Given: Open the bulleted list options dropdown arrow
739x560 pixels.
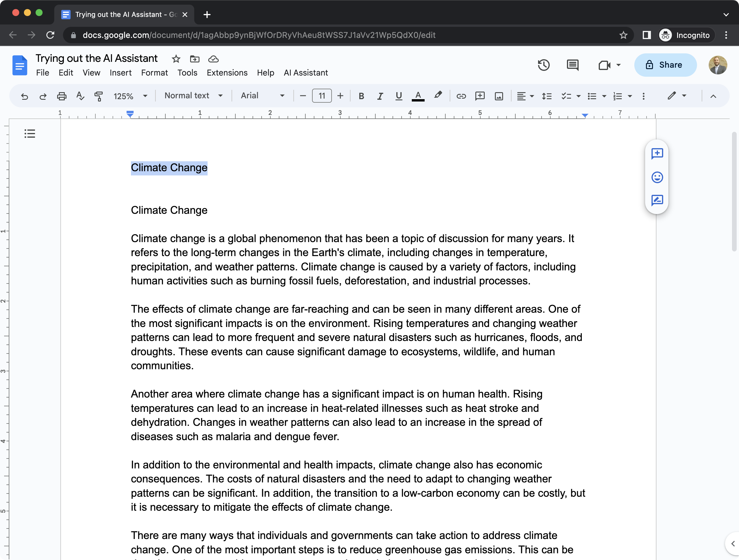Looking at the screenshot, I should (604, 96).
